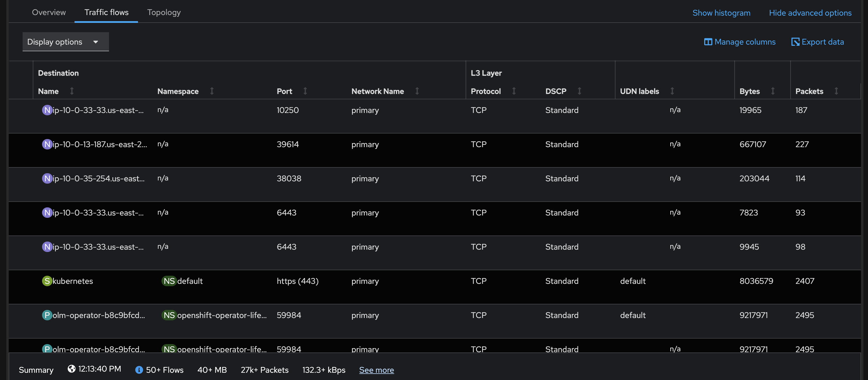The image size is (868, 380).
Task: Sort by destination Name column
Action: click(72, 91)
